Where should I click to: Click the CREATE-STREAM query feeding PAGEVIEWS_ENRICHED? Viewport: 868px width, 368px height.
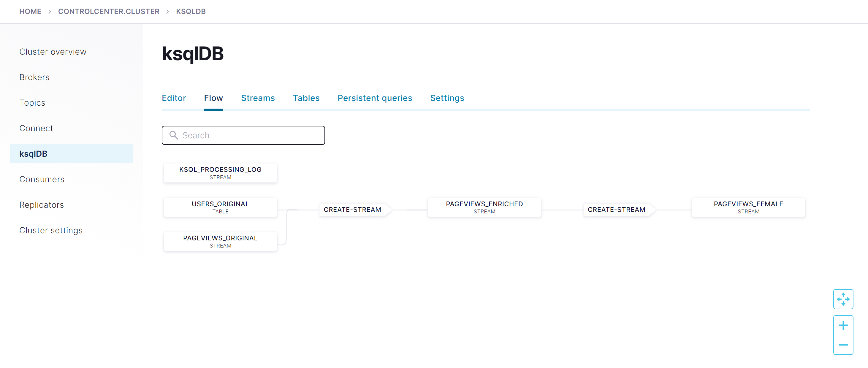tap(352, 209)
